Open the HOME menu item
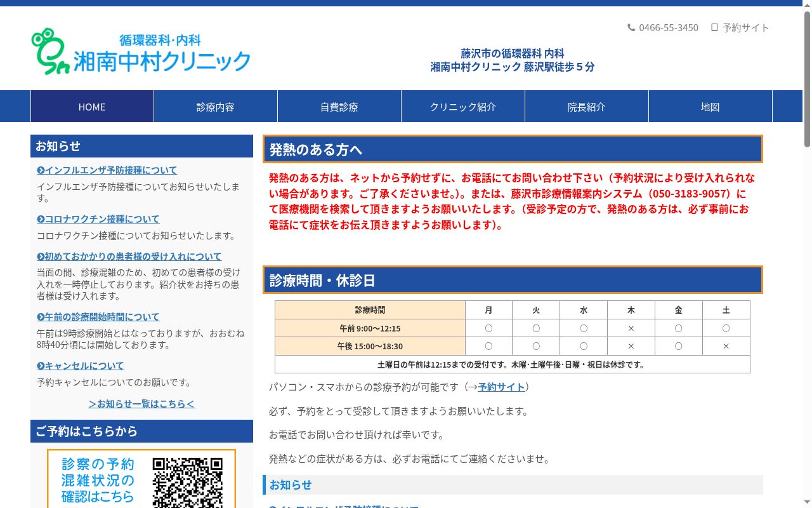812x508 pixels. click(x=92, y=107)
